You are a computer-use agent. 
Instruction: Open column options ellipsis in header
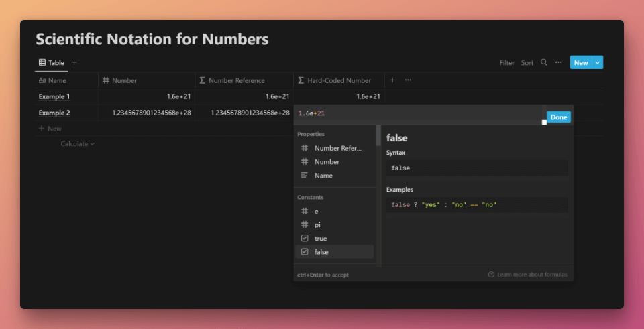click(408, 80)
